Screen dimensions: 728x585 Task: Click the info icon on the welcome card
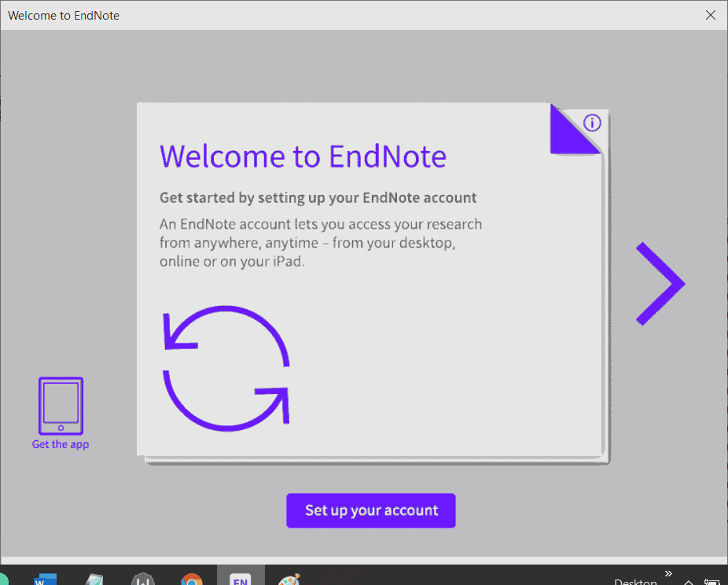click(x=592, y=123)
